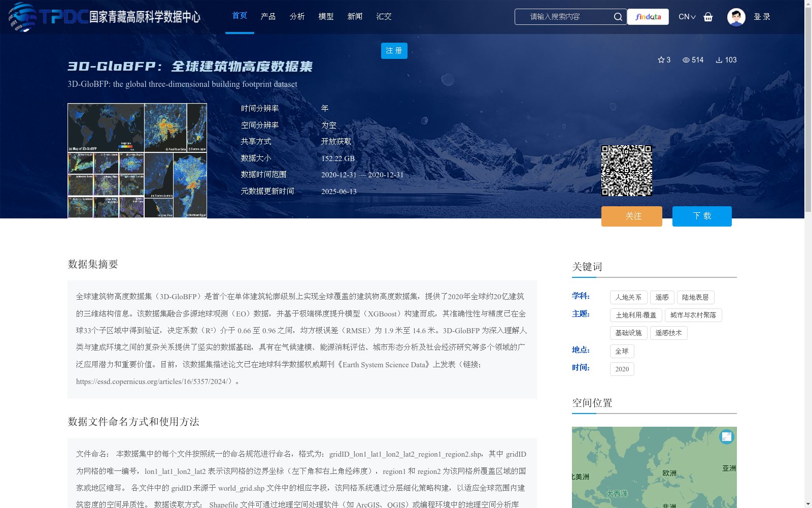
Task: Open the findata portal icon
Action: click(648, 17)
